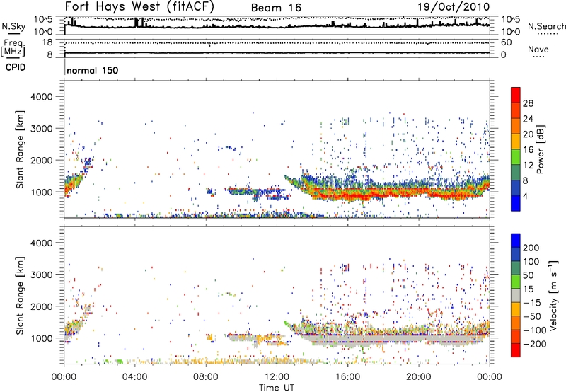Screen dimensions: 566x392
Task: Click the orange segment of Power colorbar
Action: pos(516,126)
